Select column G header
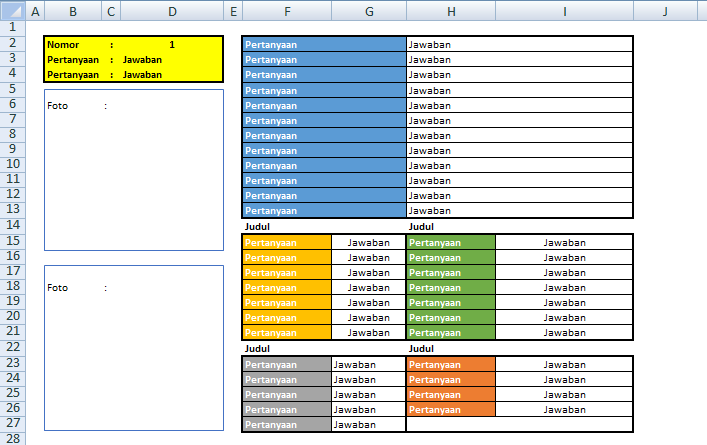Viewport: 707px width, 445px height. coord(369,11)
